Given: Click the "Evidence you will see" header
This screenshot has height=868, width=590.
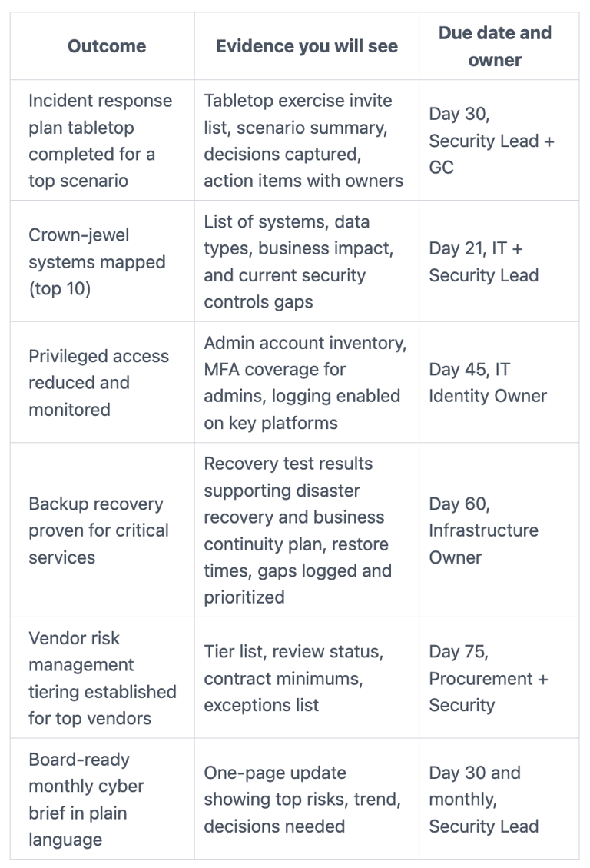Looking at the screenshot, I should pos(307,46).
